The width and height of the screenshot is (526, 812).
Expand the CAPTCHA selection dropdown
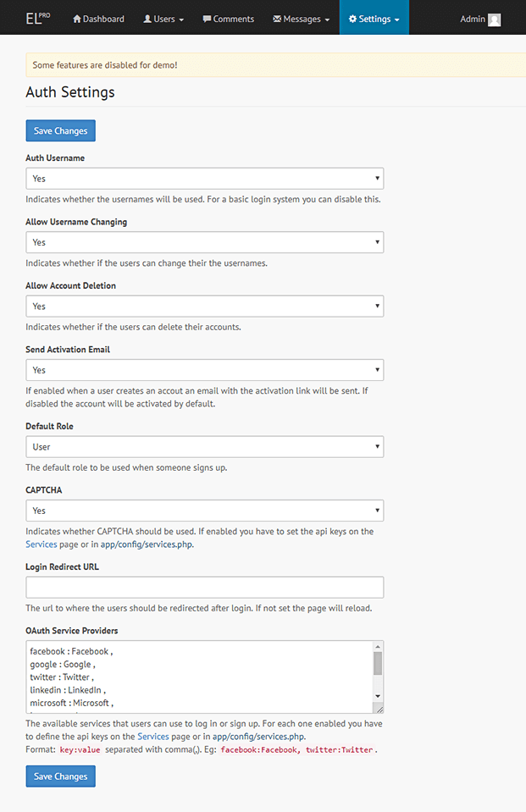pyautogui.click(x=376, y=511)
